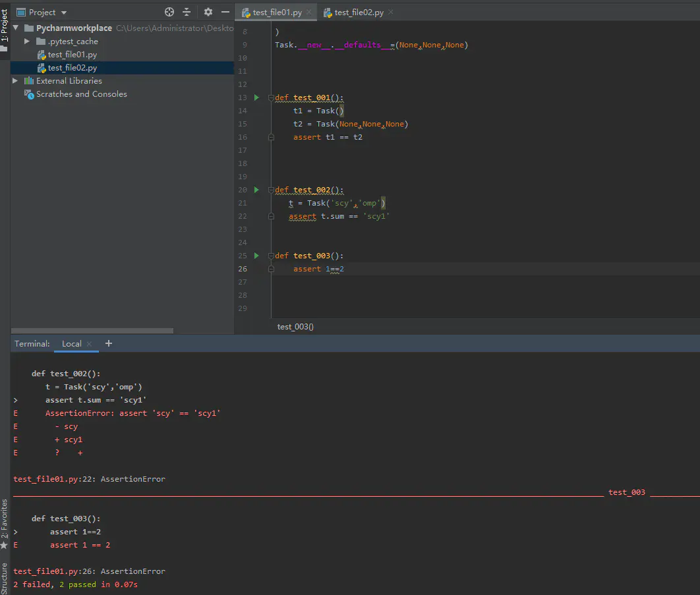Viewport: 700px width, 595px height.
Task: Fold test_002 function definition
Action: click(271, 190)
